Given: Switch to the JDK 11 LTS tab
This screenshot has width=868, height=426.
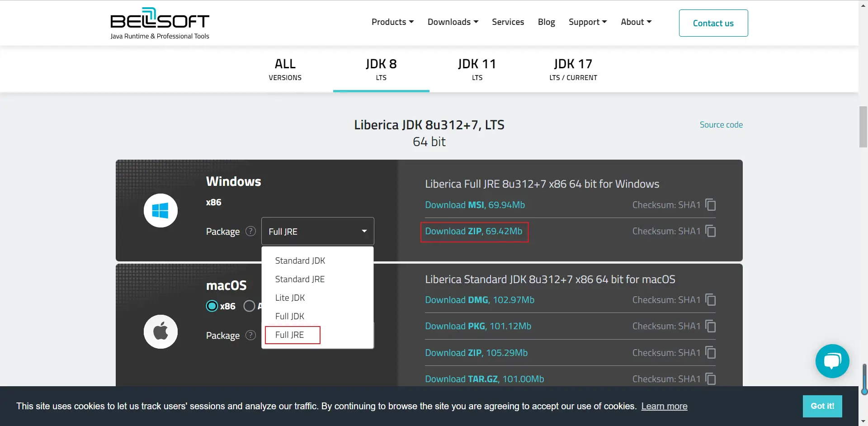Looking at the screenshot, I should 477,70.
